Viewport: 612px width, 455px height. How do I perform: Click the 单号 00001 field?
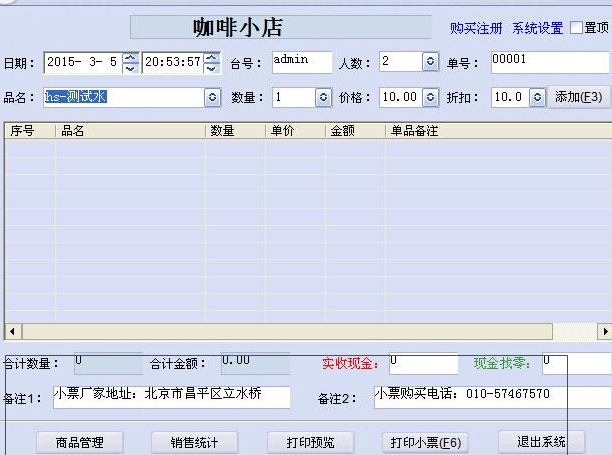tap(550, 62)
